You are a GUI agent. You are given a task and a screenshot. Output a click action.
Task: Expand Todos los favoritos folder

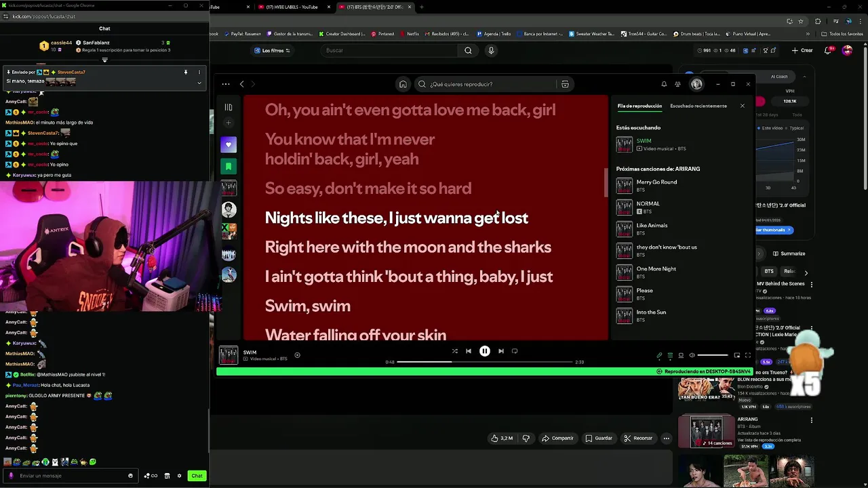[x=842, y=33]
